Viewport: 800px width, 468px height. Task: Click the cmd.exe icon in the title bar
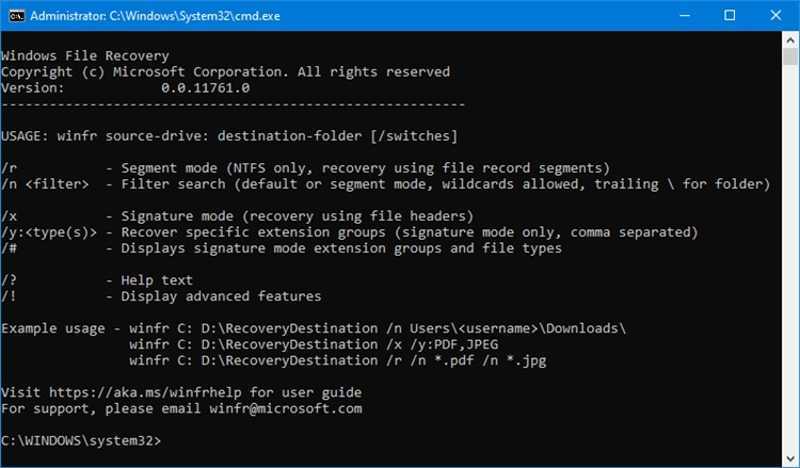15,15
